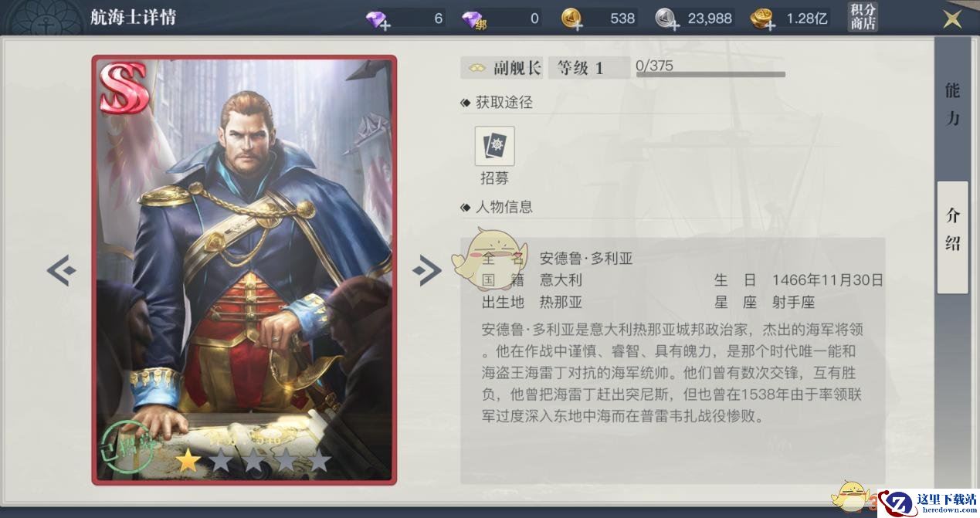Close the navigator details screen
The width and height of the screenshot is (980, 518).
pyautogui.click(x=952, y=19)
